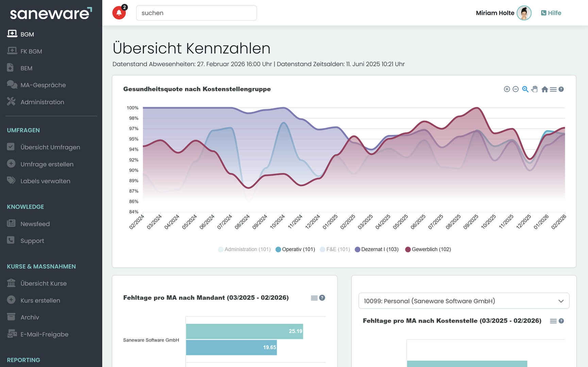Click the 02/2026 x-axis label
588x367 pixels.
(559, 222)
